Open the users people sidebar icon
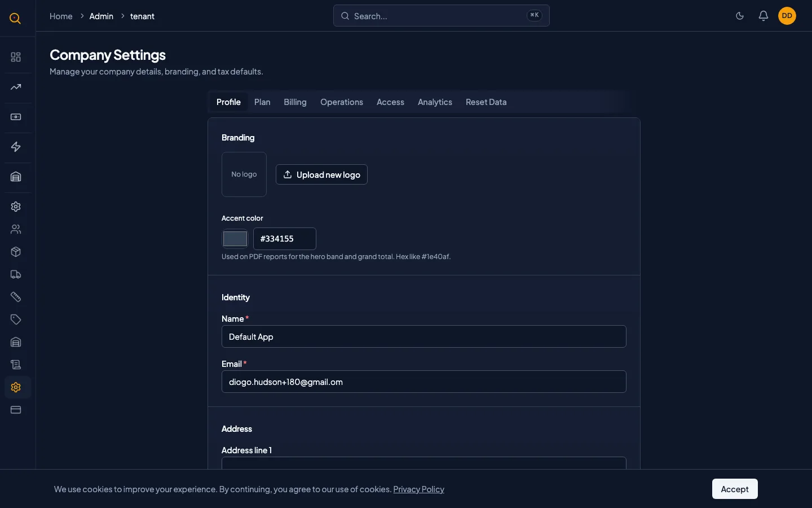 point(16,229)
